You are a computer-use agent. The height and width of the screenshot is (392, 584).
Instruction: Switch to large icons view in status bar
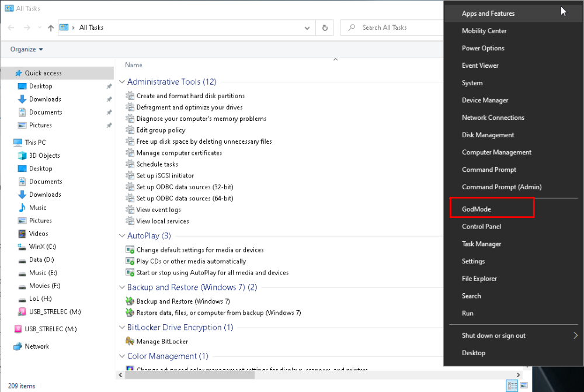pyautogui.click(x=524, y=386)
